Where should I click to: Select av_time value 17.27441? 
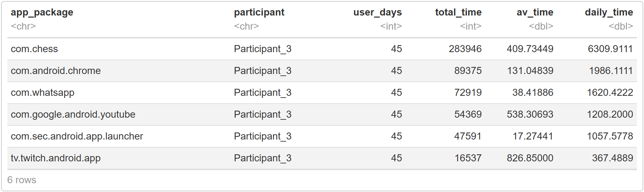[532, 136]
